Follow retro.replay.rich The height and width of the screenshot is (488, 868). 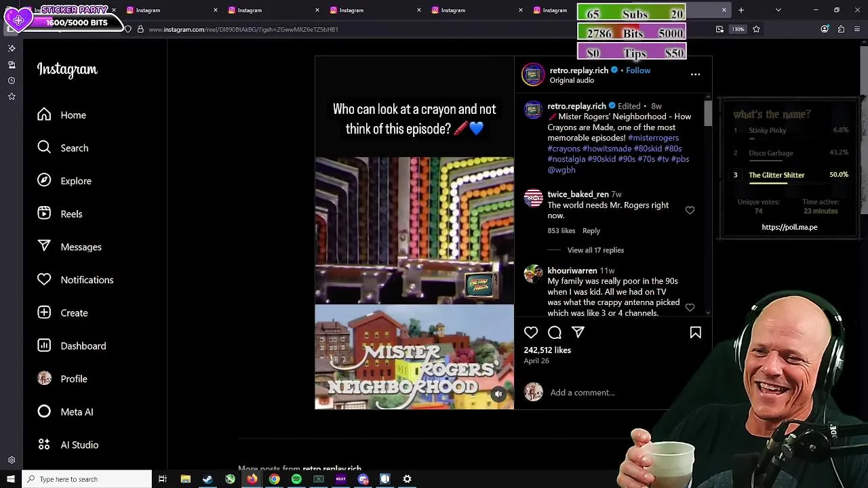(x=638, y=70)
